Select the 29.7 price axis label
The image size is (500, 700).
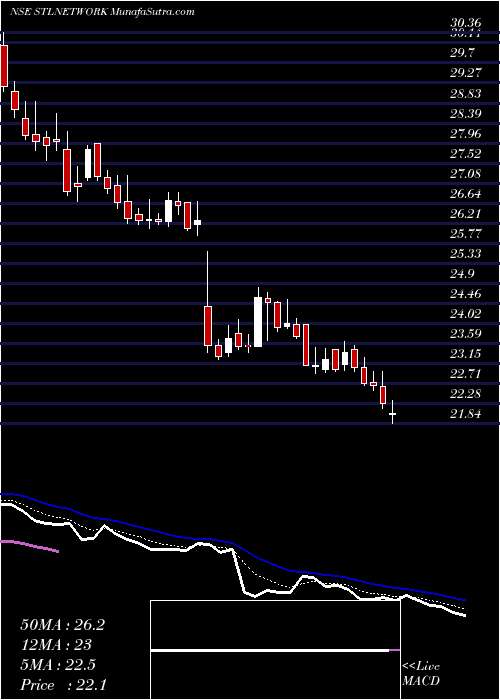click(x=462, y=53)
